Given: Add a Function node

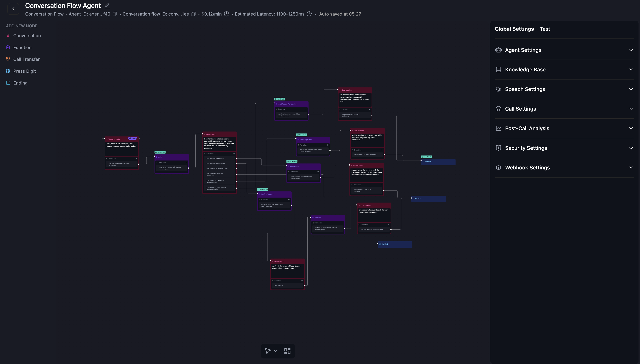Looking at the screenshot, I should coord(22,48).
